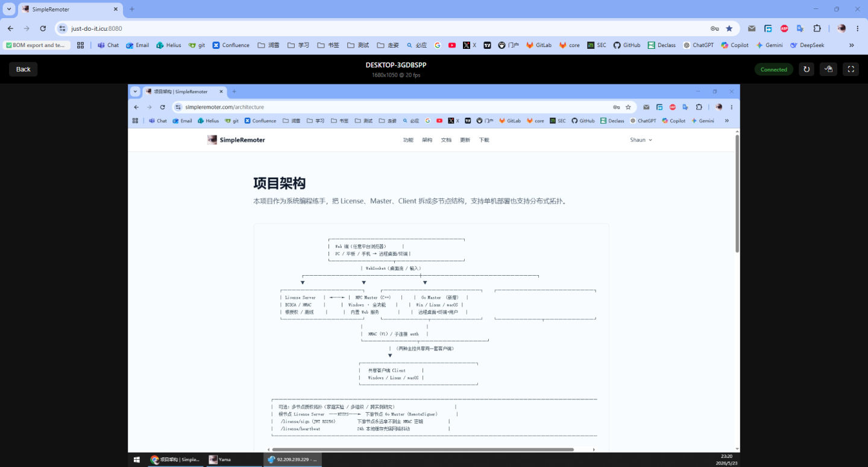Open the remote browser three-dot menu
Image resolution: width=868 pixels, height=467 pixels.
(732, 107)
